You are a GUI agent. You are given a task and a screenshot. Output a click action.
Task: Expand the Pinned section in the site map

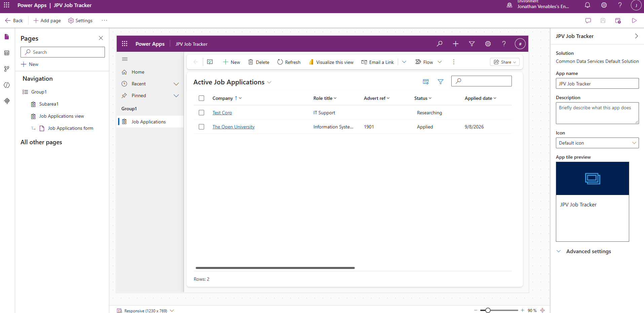tap(176, 95)
